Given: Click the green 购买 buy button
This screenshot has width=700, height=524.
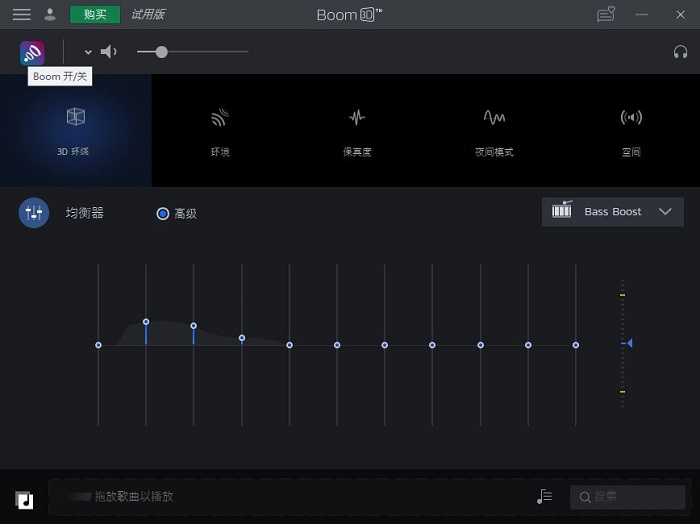Looking at the screenshot, I should coord(95,15).
